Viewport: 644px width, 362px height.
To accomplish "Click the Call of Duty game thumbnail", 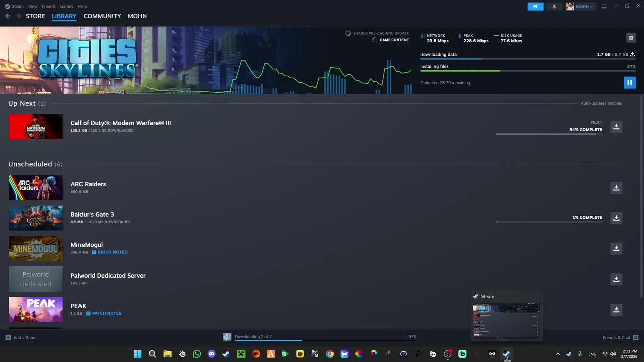I will tap(36, 126).
